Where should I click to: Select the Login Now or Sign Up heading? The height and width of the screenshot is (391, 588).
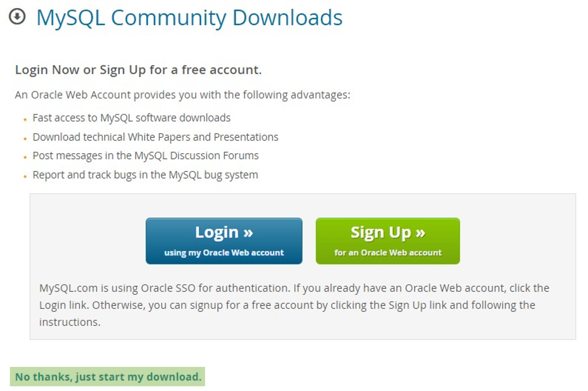(138, 70)
